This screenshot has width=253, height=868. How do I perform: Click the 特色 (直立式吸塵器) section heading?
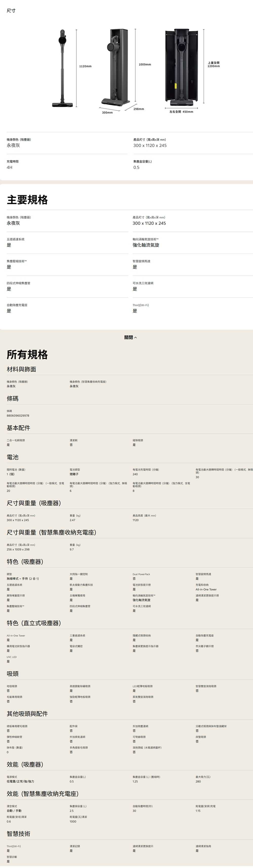pos(34,623)
